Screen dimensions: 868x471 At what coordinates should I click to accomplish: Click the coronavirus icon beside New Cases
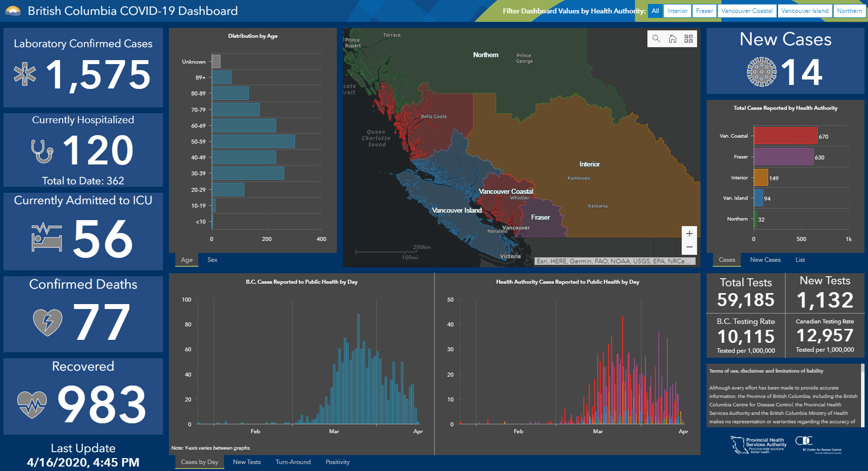(x=761, y=72)
